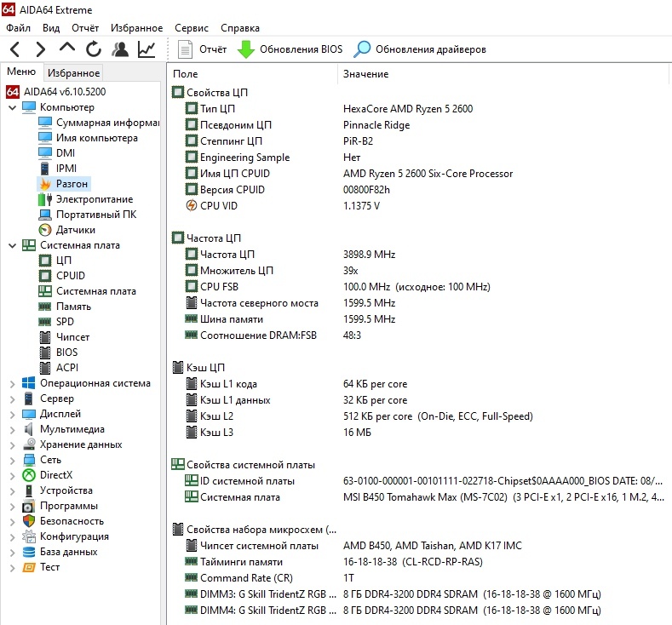The height and width of the screenshot is (625, 672).
Task: Click Обновления драйверов toolbar button
Action: (x=420, y=49)
